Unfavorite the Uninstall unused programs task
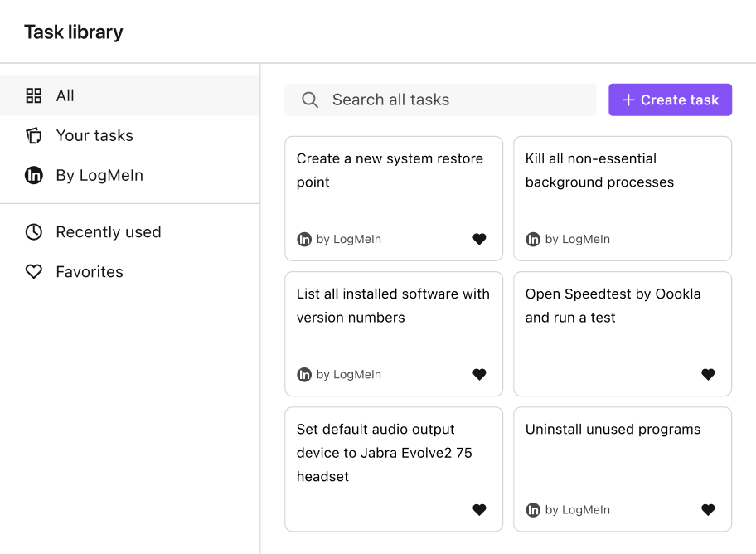Viewport: 756px width, 554px height. tap(708, 510)
